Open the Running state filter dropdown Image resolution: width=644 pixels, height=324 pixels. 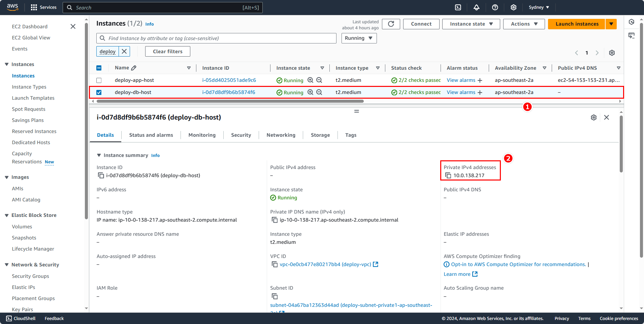click(x=359, y=38)
